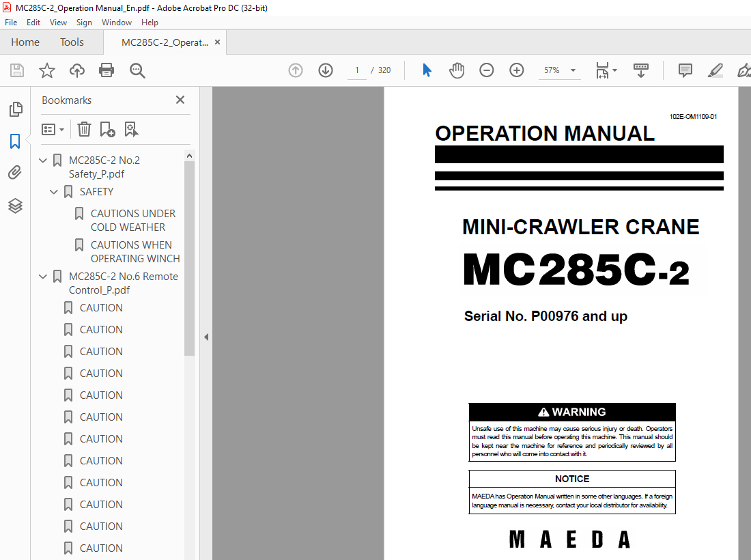The image size is (751, 560).
Task: Go to next page arrow icon
Action: click(x=326, y=70)
